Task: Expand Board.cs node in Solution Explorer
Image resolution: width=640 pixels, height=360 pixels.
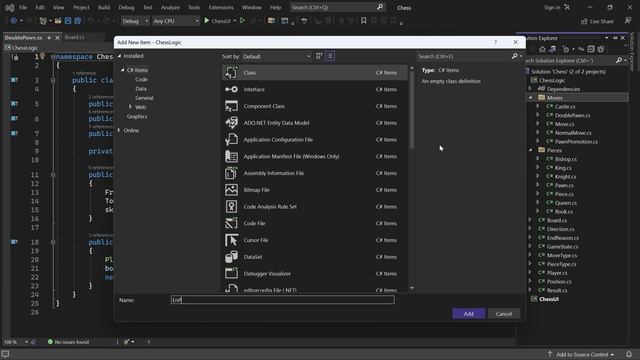Action: tap(530, 220)
